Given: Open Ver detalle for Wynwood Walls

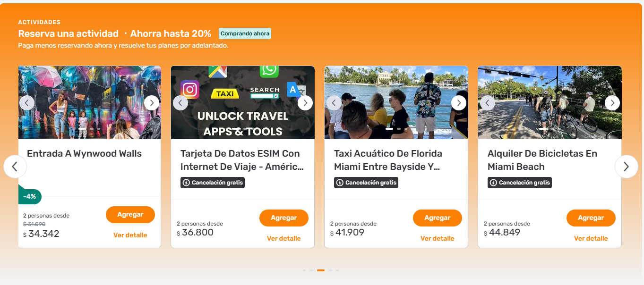Looking at the screenshot, I should click(130, 235).
